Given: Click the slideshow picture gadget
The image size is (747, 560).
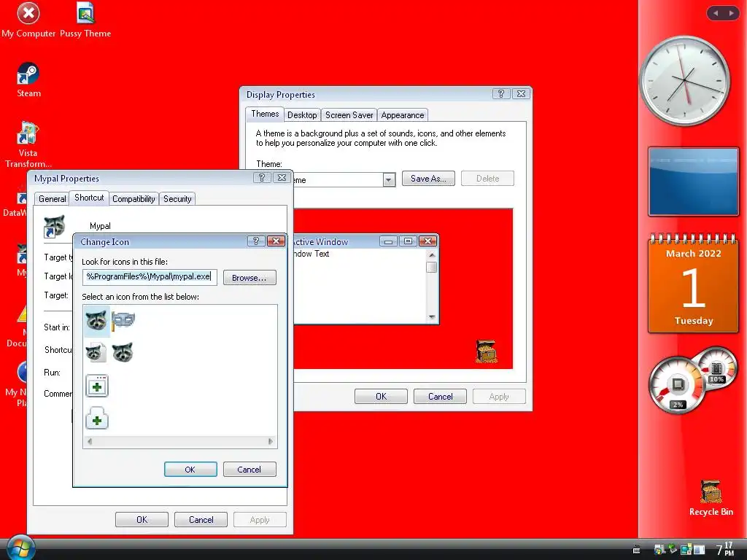Looking at the screenshot, I should (x=693, y=181).
